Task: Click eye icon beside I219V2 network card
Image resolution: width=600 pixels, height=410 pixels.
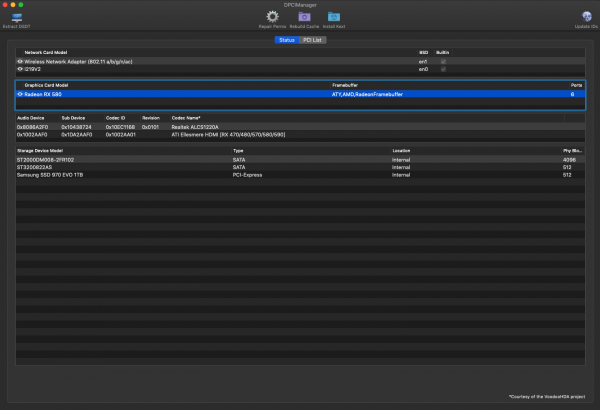Action: (x=20, y=69)
